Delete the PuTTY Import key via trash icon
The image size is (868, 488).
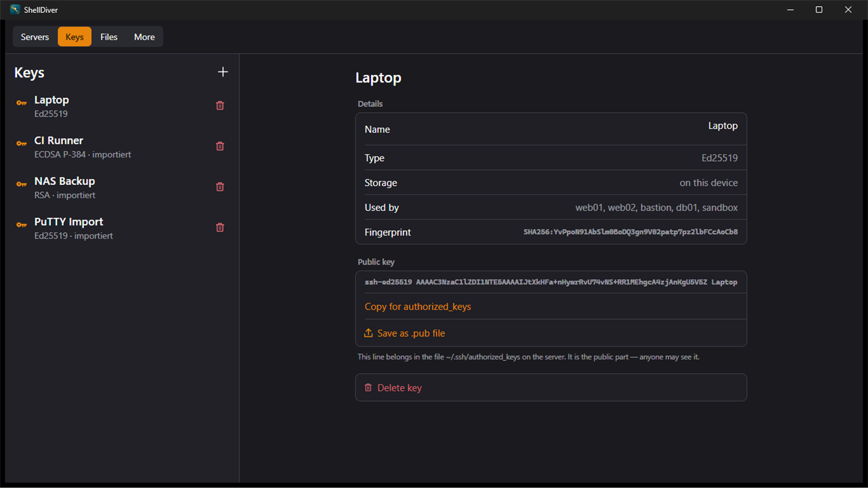coord(220,228)
